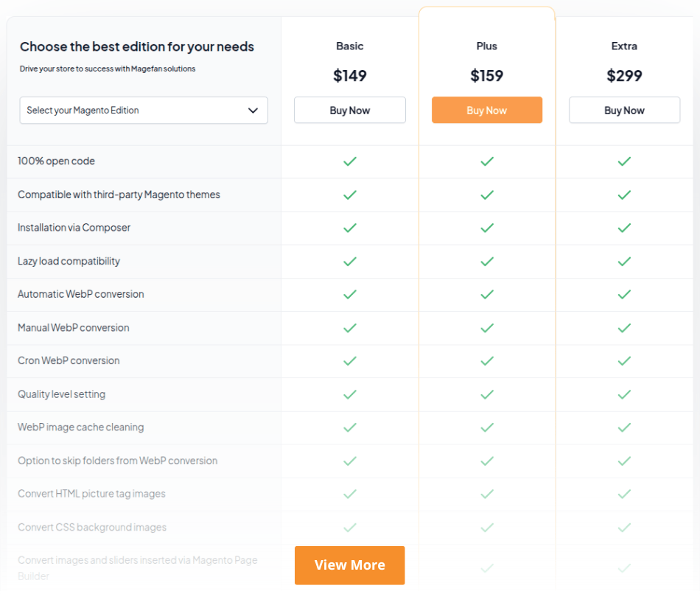Select the Basic plan column header

(x=350, y=46)
